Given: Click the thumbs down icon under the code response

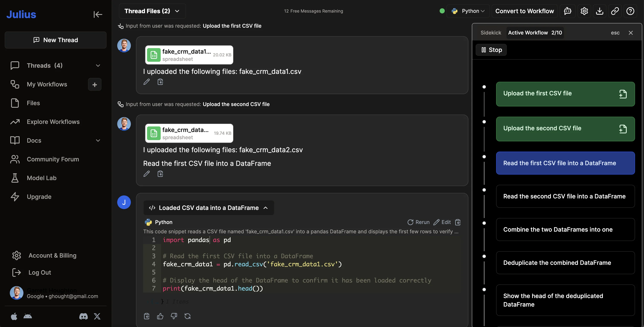Looking at the screenshot, I should click(x=174, y=316).
